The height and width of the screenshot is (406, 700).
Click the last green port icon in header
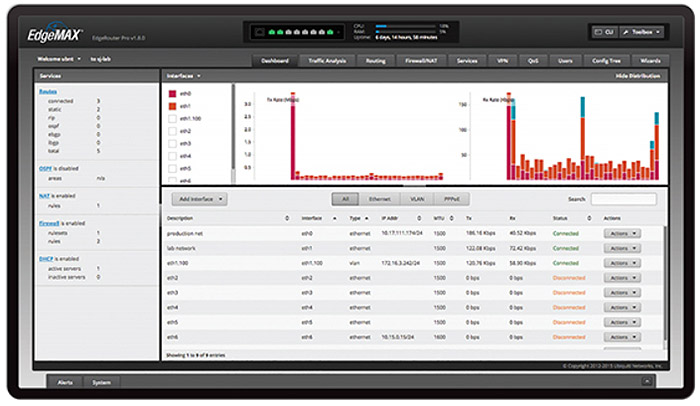(330, 32)
